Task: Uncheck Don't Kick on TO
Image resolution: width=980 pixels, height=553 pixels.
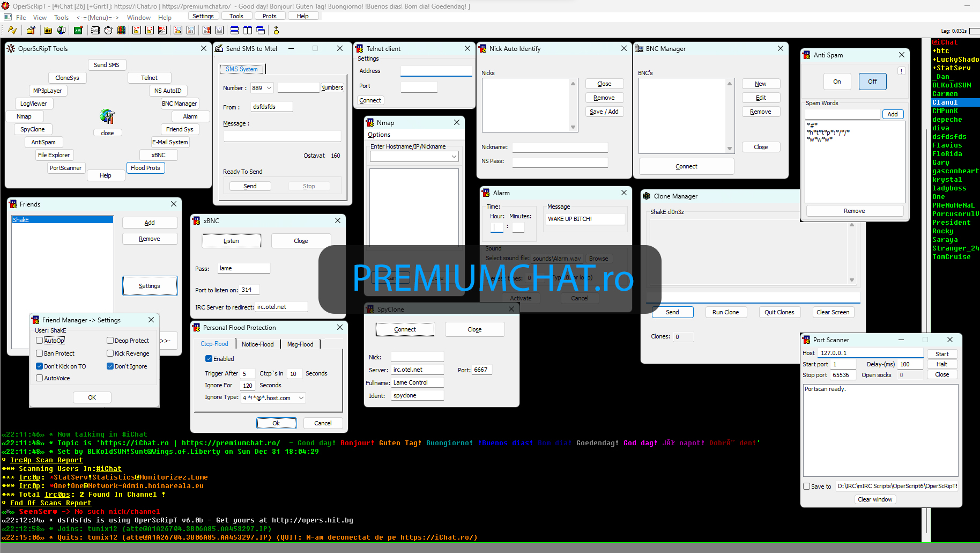Action: (x=39, y=366)
